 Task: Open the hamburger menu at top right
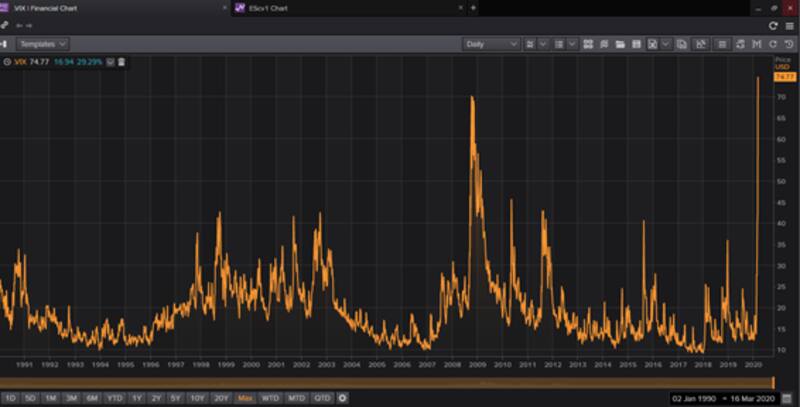click(789, 25)
